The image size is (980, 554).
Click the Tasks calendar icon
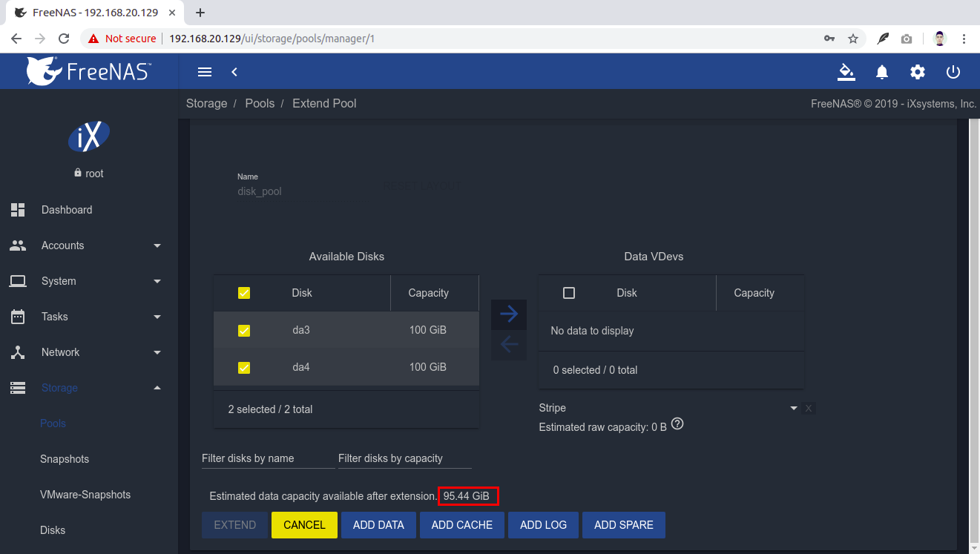coord(18,317)
